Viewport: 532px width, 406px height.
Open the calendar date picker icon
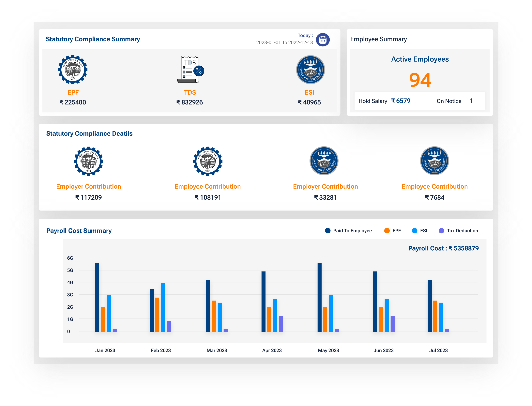point(323,40)
